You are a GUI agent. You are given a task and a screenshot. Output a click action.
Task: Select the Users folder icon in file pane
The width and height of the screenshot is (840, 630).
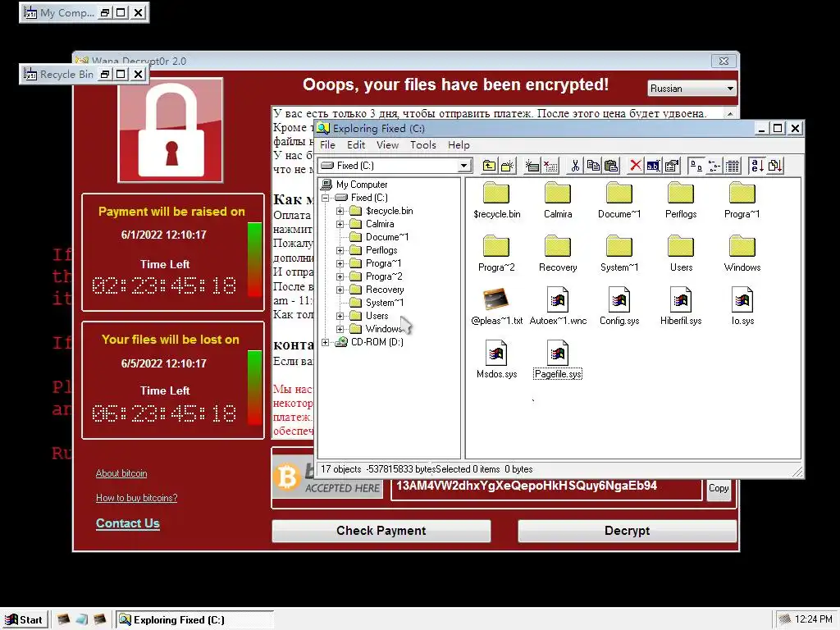[681, 246]
